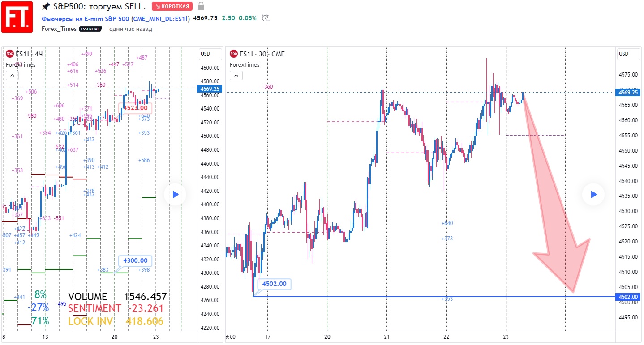Click the 'один час назад' timestamp
Image resolution: width=644 pixels, height=345 pixels.
pos(130,29)
